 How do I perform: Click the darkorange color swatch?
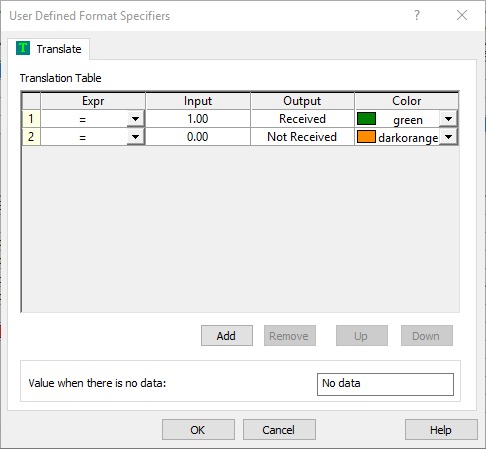[366, 137]
